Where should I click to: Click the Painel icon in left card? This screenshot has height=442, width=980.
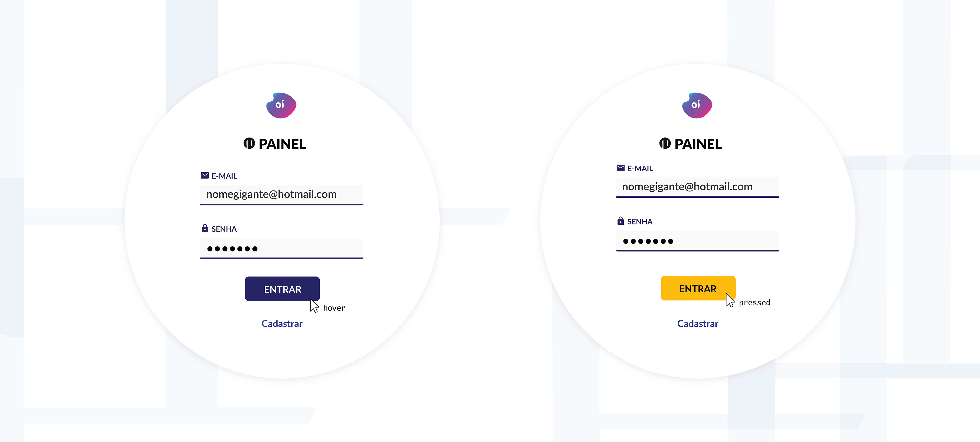coord(249,143)
